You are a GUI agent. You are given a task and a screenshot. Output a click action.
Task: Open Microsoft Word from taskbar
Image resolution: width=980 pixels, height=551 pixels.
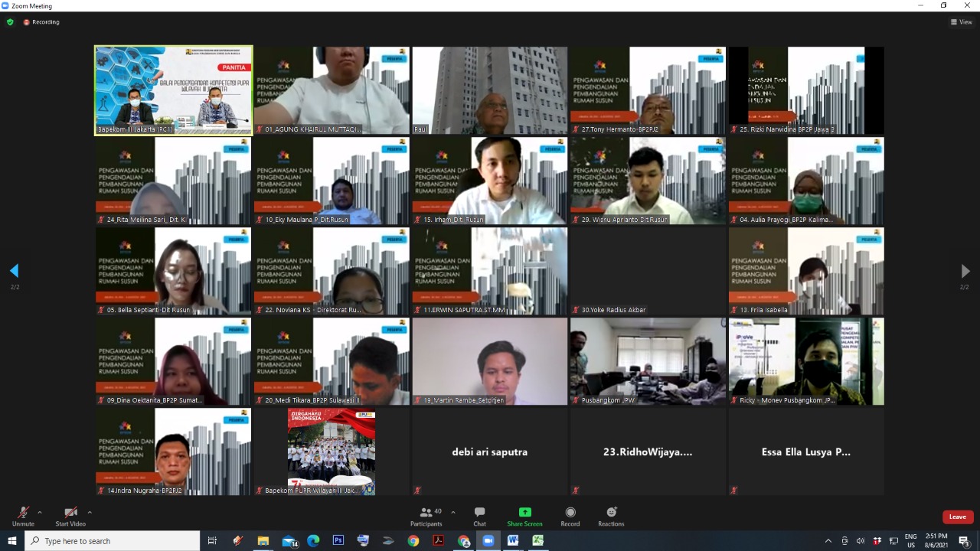tap(513, 541)
